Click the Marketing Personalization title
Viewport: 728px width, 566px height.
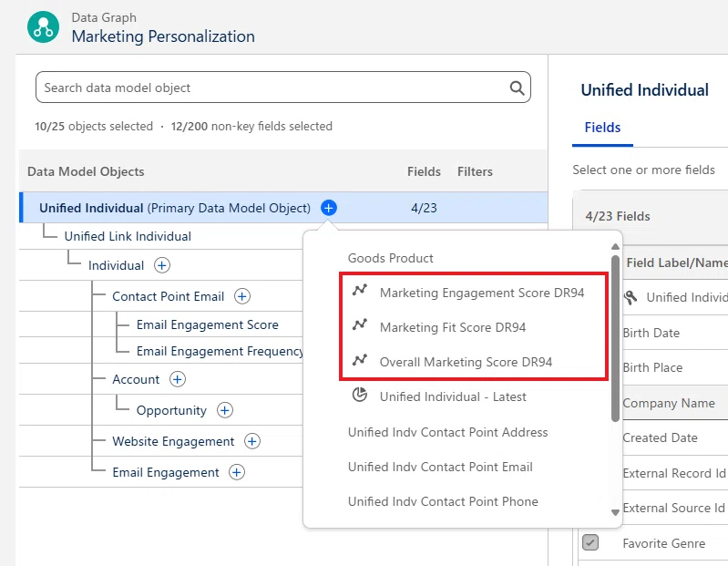coord(163,36)
